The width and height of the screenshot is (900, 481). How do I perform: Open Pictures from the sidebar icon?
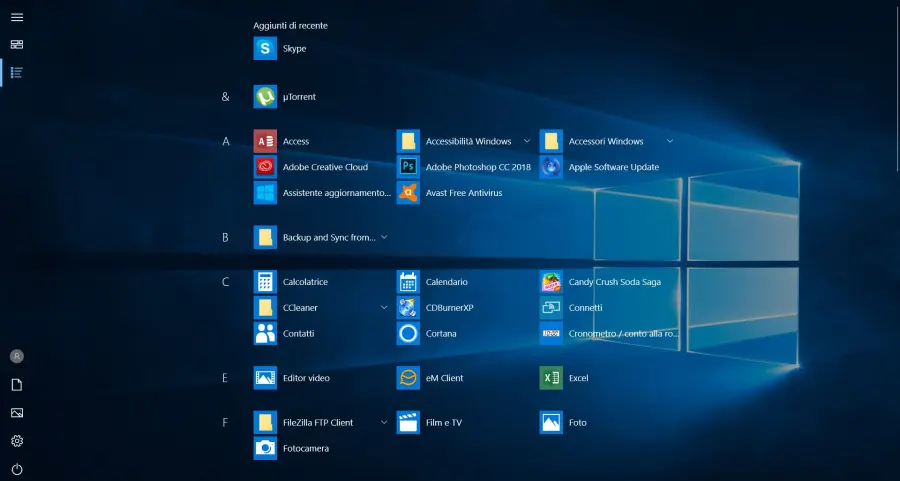click(17, 413)
